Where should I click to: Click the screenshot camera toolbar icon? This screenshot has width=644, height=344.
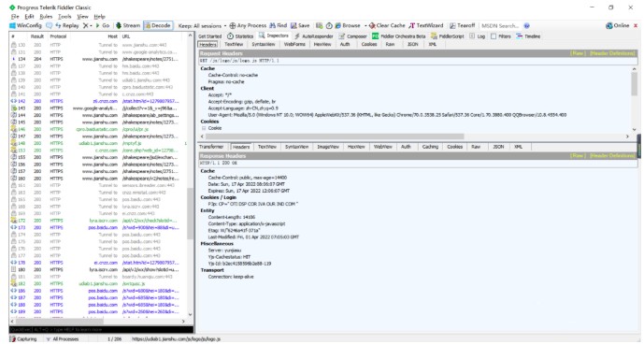click(x=319, y=25)
